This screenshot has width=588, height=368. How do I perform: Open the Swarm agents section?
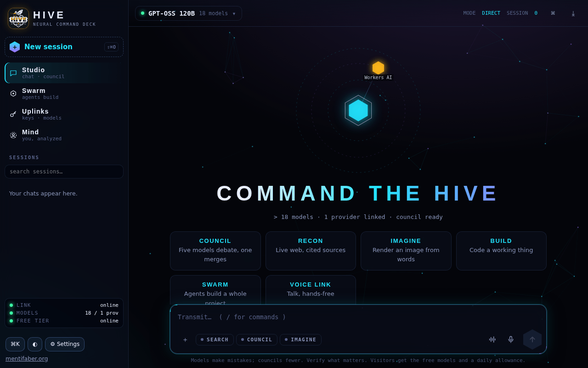click(64, 93)
